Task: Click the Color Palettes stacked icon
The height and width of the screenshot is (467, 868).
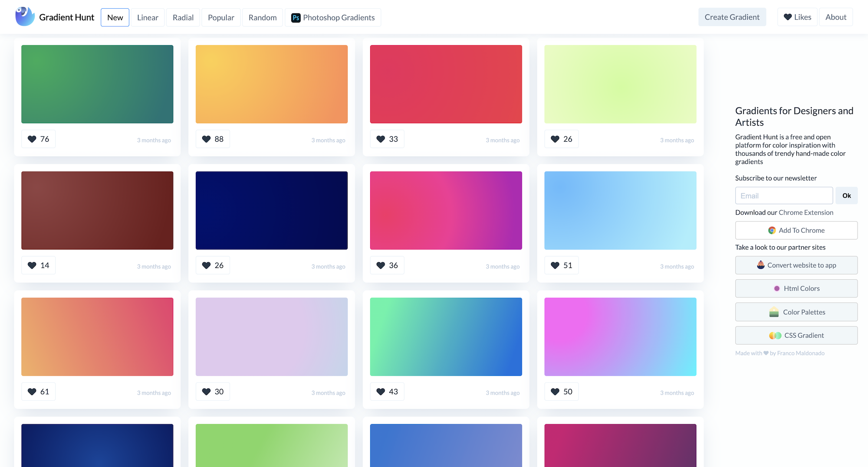Action: pos(774,312)
